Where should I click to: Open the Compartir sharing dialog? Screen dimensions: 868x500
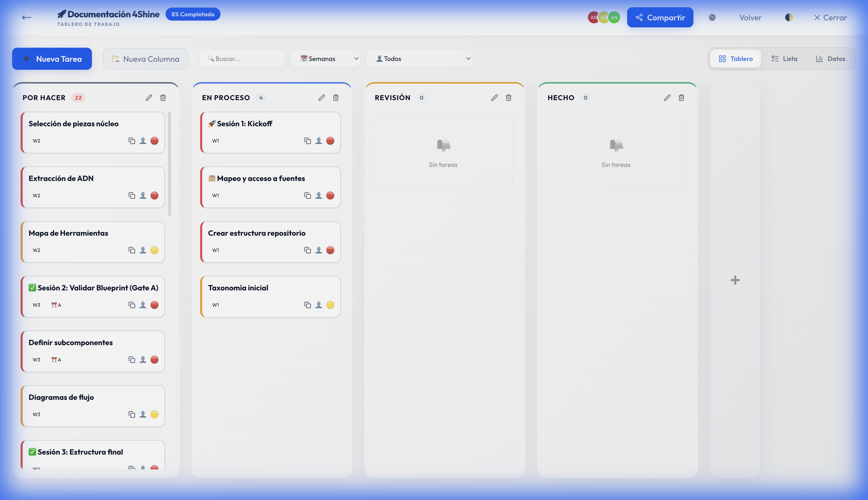[x=660, y=17]
